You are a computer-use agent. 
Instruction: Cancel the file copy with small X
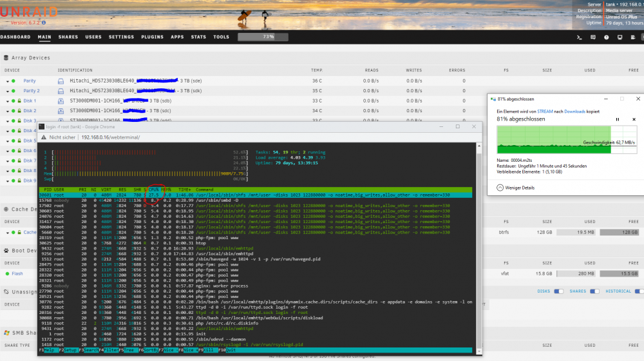pyautogui.click(x=634, y=119)
